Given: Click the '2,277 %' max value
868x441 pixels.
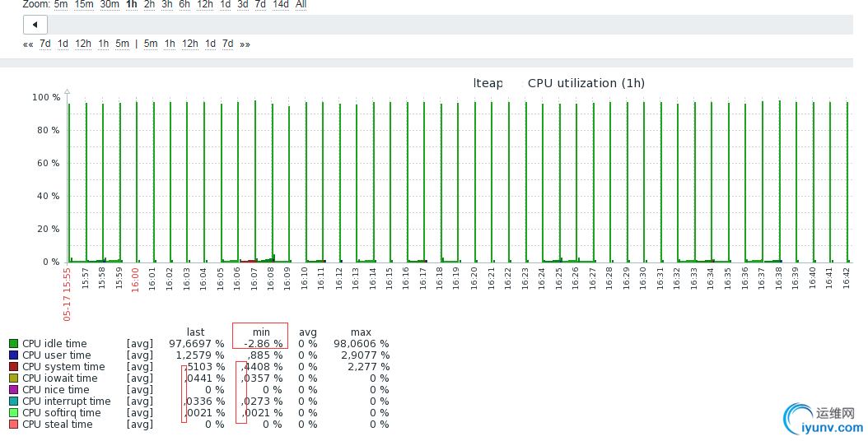Looking at the screenshot, I should 368,367.
